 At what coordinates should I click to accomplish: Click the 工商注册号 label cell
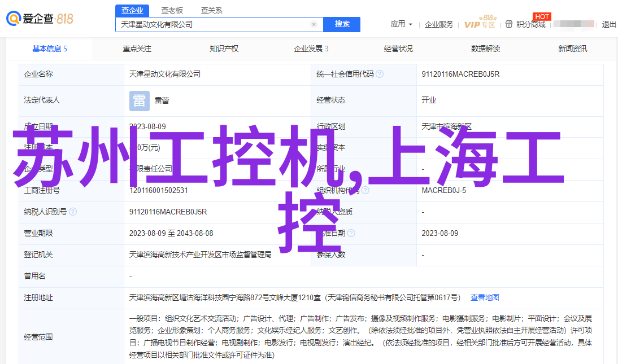click(x=71, y=191)
